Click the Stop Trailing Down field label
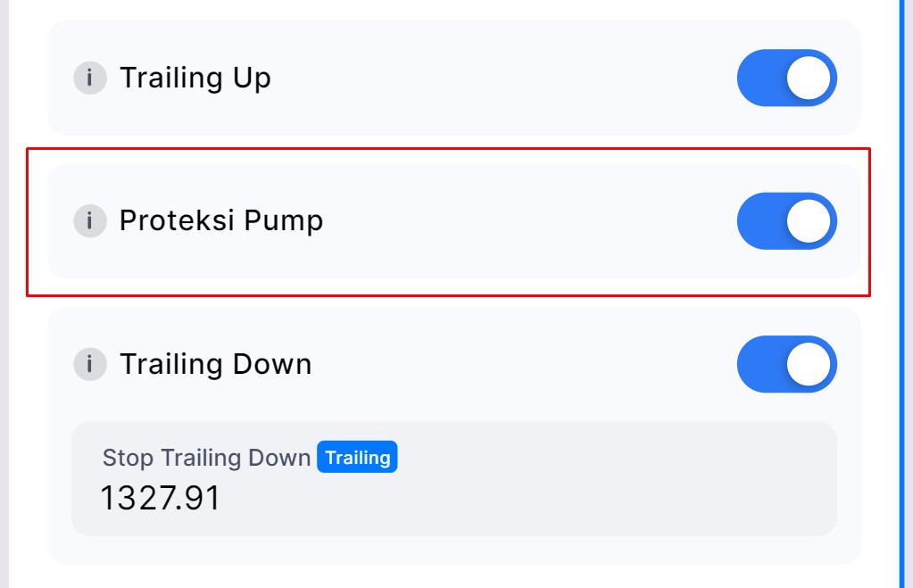 [206, 458]
